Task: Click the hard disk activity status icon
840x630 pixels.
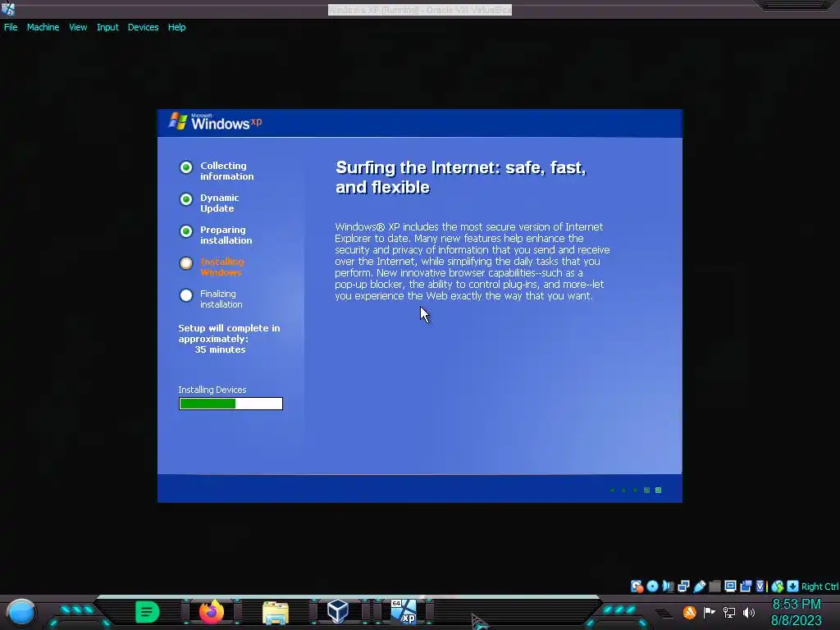Action: [x=637, y=586]
